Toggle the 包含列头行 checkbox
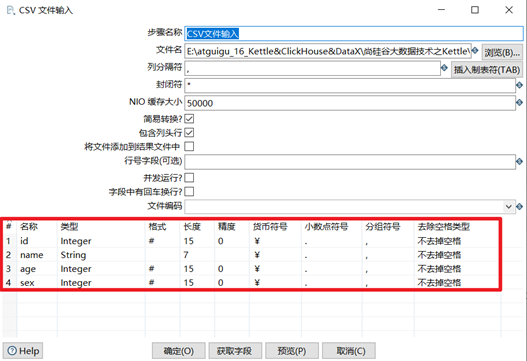This screenshot has height=361, width=527. pyautogui.click(x=189, y=133)
